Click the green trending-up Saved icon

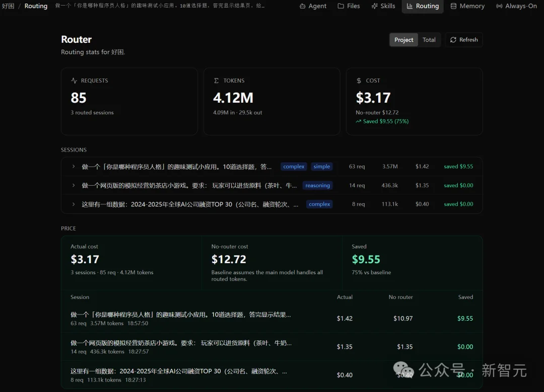[x=359, y=121]
